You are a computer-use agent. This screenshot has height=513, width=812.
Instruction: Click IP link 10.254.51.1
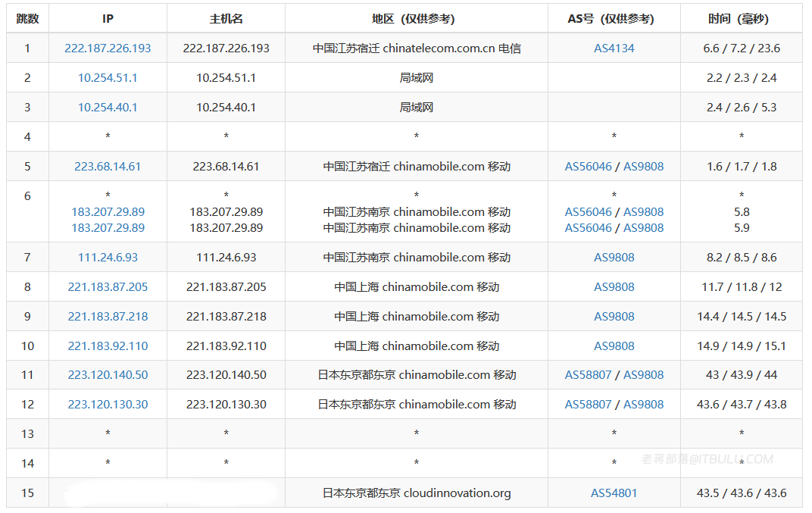tap(108, 78)
